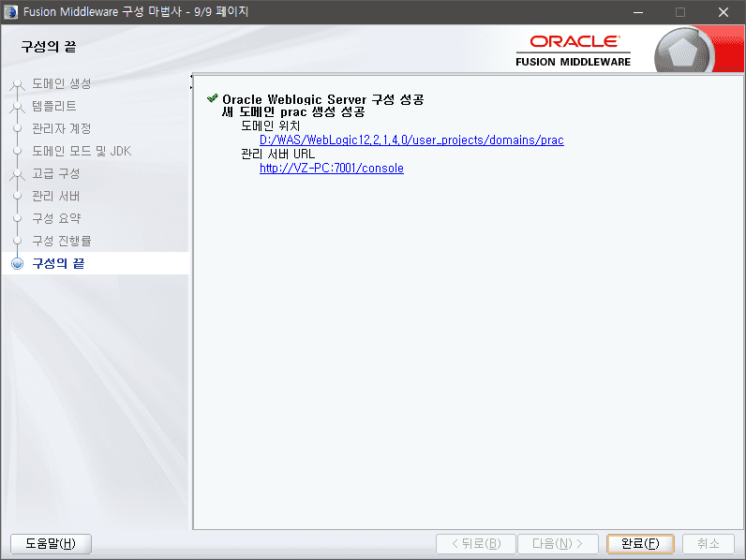
Task: Click the blue radio icon beside 구성의 끝
Action: click(x=17, y=263)
